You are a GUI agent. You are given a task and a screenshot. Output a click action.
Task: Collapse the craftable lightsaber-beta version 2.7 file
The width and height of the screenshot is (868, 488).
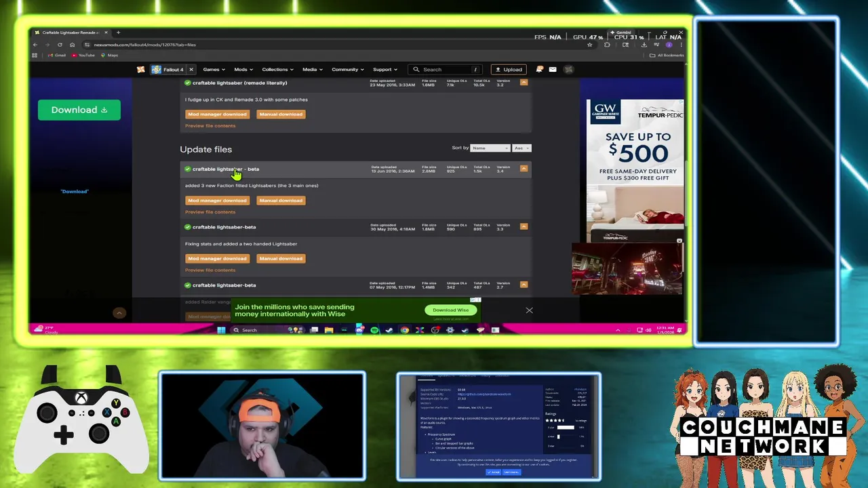[x=524, y=285]
